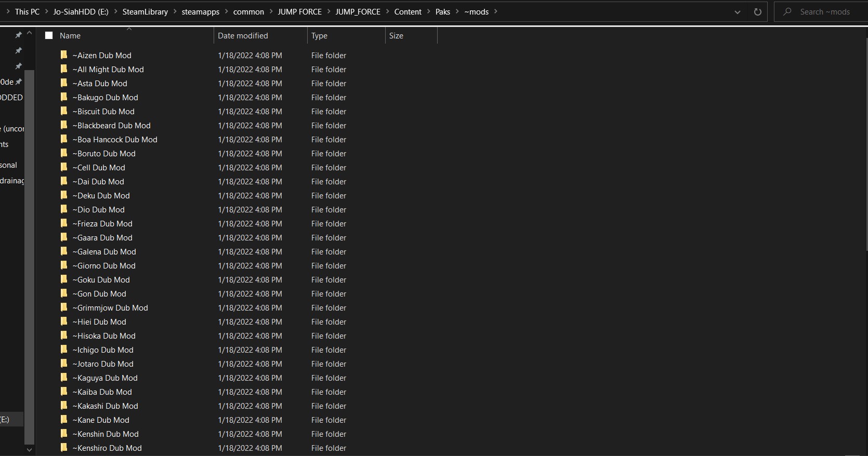Viewport: 868px width, 456px height.
Task: Click the ~Boruto Dub Mod folder icon
Action: coord(64,153)
